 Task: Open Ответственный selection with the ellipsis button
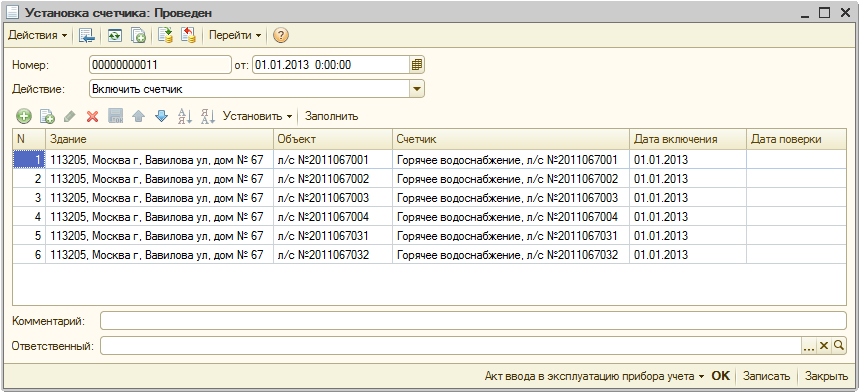pos(809,345)
